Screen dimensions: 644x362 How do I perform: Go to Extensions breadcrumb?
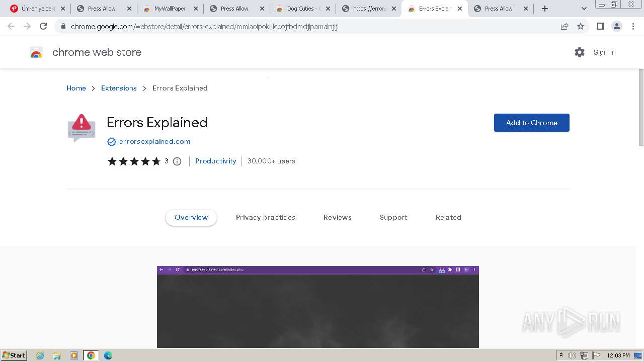[119, 88]
